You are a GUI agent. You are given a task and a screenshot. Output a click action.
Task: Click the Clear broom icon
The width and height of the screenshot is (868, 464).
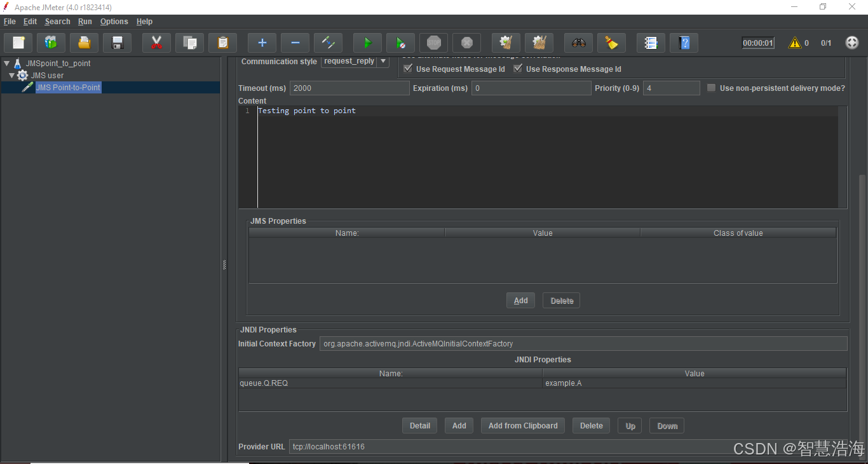coord(506,43)
